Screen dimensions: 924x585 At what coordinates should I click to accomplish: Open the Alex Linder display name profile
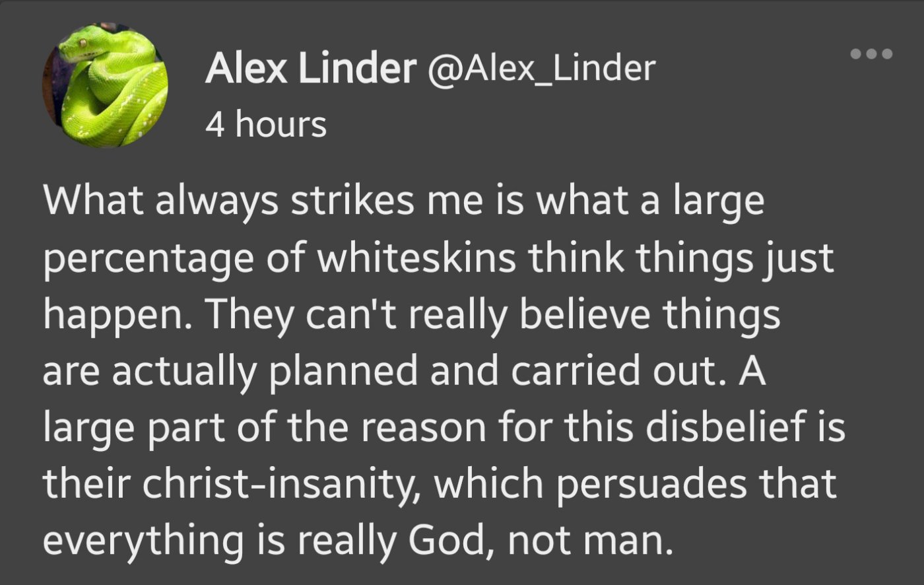click(310, 69)
